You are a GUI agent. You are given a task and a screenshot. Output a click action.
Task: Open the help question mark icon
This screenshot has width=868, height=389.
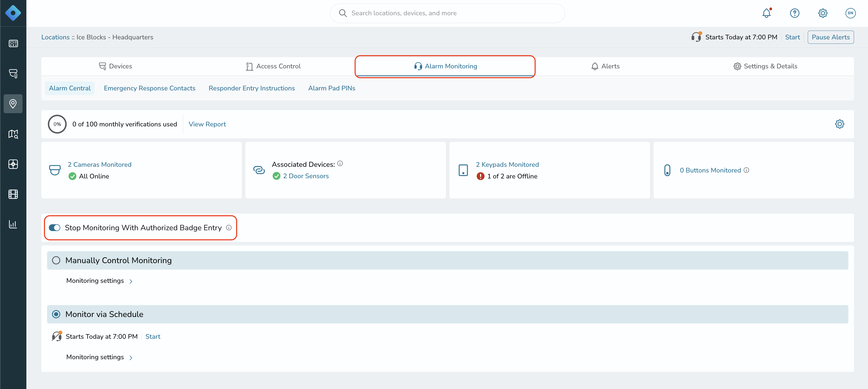[x=795, y=13]
